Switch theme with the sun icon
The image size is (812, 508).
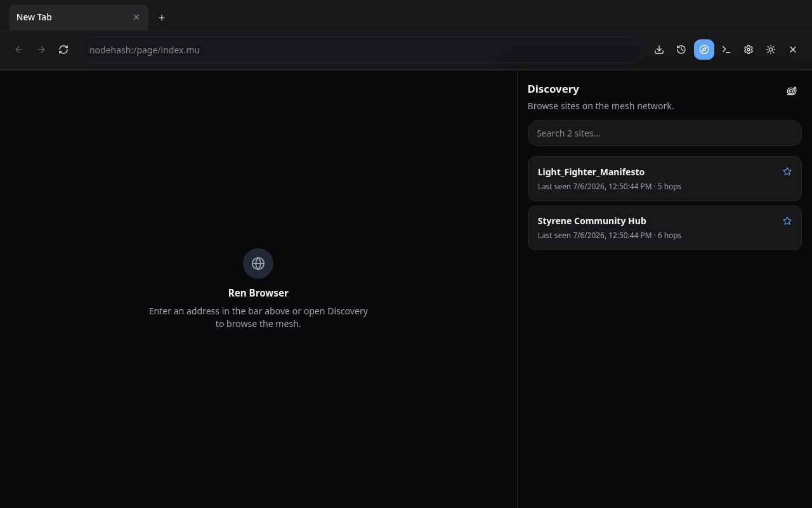pyautogui.click(x=771, y=50)
